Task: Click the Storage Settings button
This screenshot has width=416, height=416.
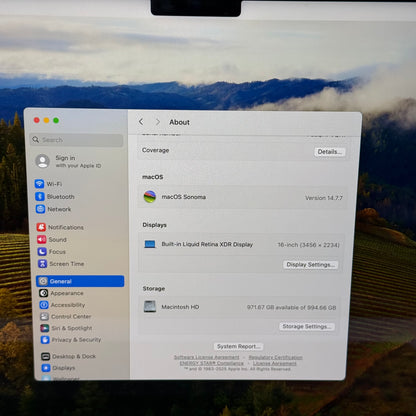Action: (x=307, y=326)
